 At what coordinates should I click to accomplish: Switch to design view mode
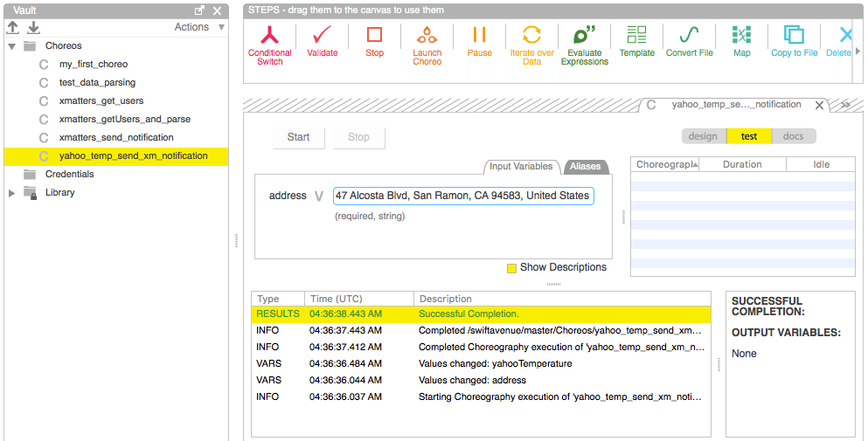703,136
